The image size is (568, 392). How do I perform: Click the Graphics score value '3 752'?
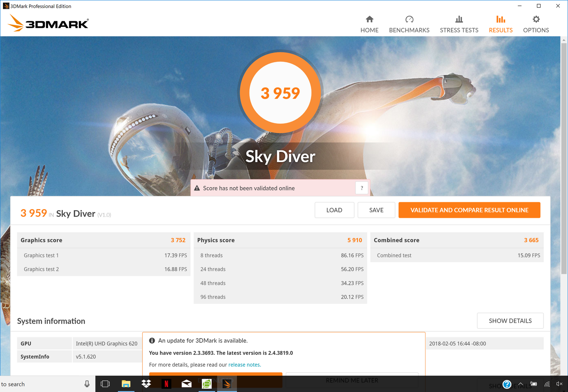coord(178,240)
